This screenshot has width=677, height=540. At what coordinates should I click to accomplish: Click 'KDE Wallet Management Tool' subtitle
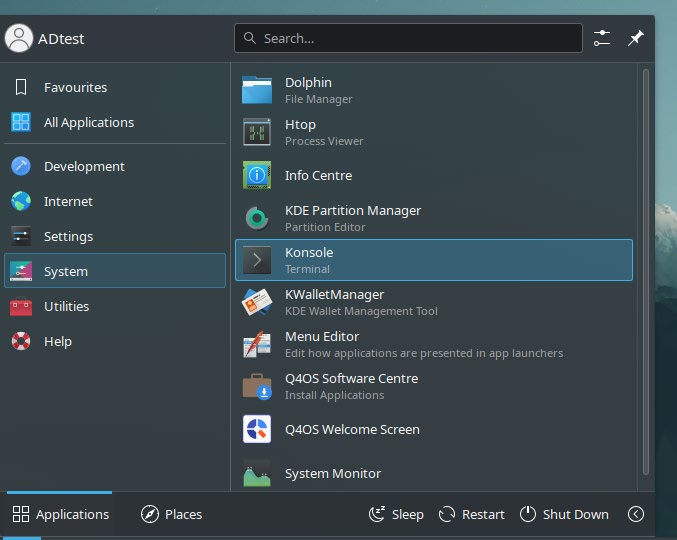click(x=361, y=311)
